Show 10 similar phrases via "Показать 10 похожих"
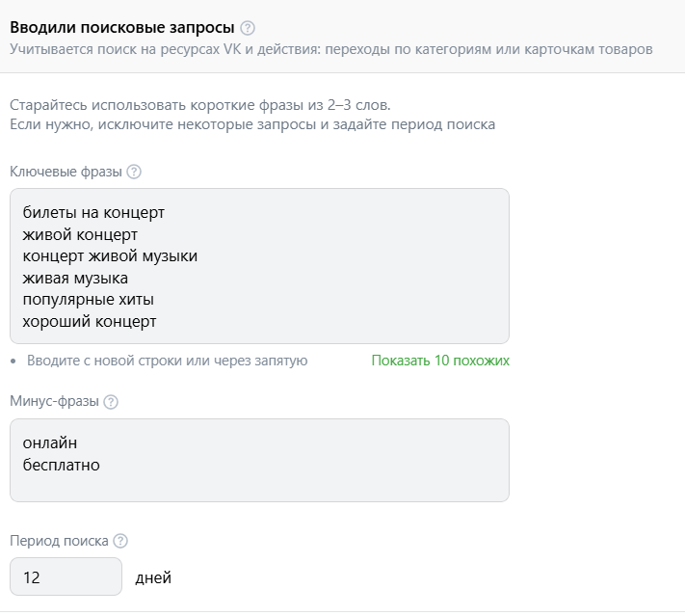The image size is (685, 616). (x=440, y=361)
